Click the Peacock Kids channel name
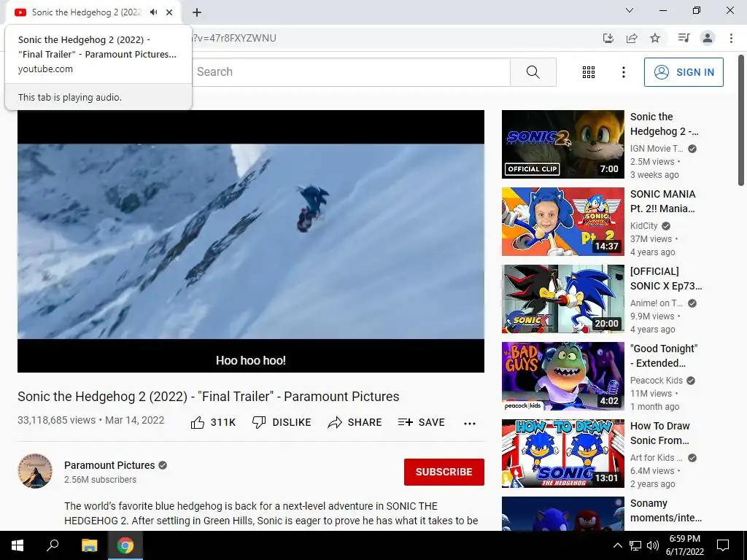 pos(656,381)
